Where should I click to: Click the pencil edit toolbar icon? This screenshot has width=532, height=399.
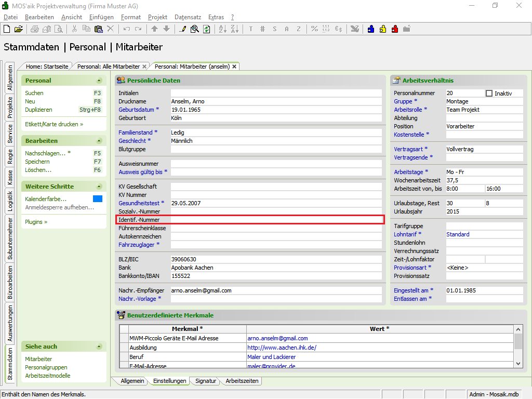(182, 29)
